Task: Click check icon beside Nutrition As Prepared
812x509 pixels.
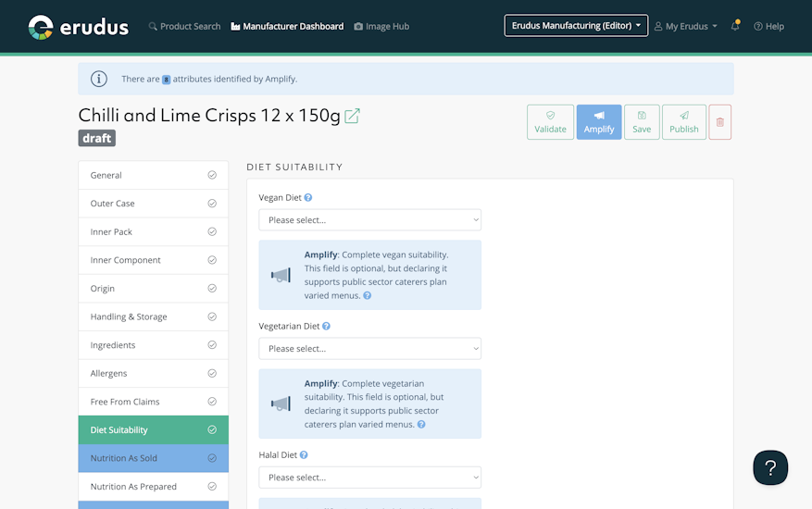Action: click(212, 486)
